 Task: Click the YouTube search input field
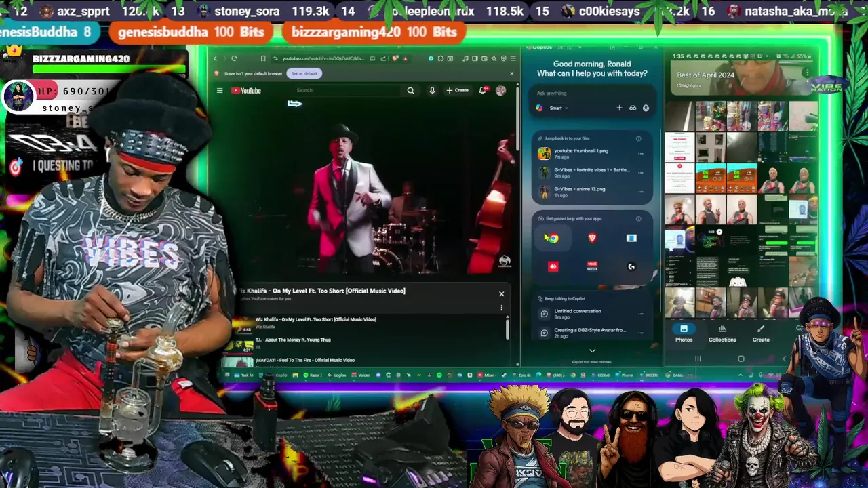tap(346, 90)
